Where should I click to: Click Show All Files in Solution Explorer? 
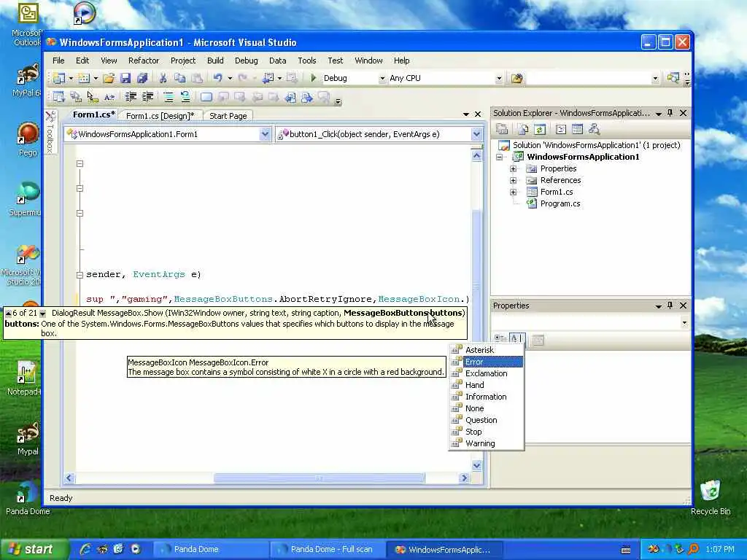(x=523, y=129)
